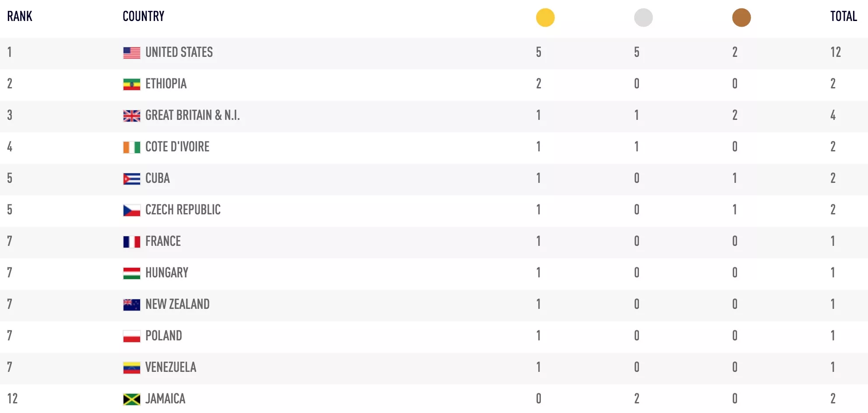Click the Great Britain flag icon
The height and width of the screenshot is (413, 868).
click(x=131, y=115)
